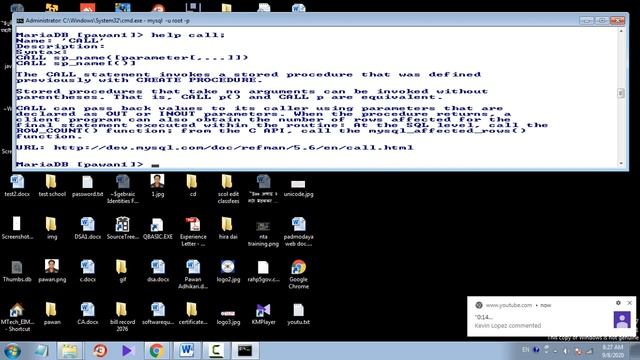Open scol edit classfees folder
Viewport: 640px width, 360px height.
click(228, 189)
